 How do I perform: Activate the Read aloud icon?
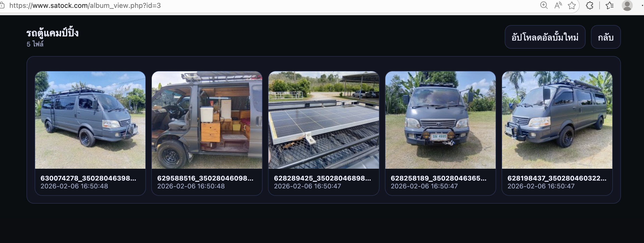coord(558,5)
